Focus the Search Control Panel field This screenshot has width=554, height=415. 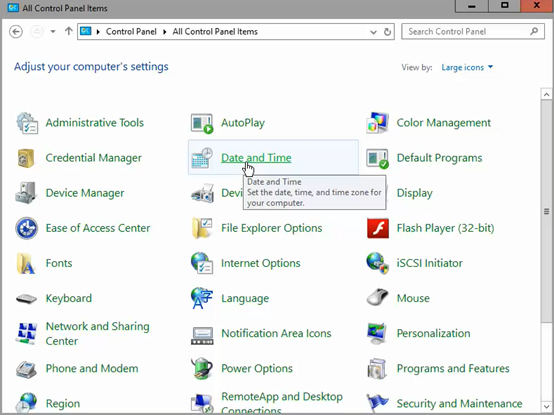pyautogui.click(x=473, y=31)
